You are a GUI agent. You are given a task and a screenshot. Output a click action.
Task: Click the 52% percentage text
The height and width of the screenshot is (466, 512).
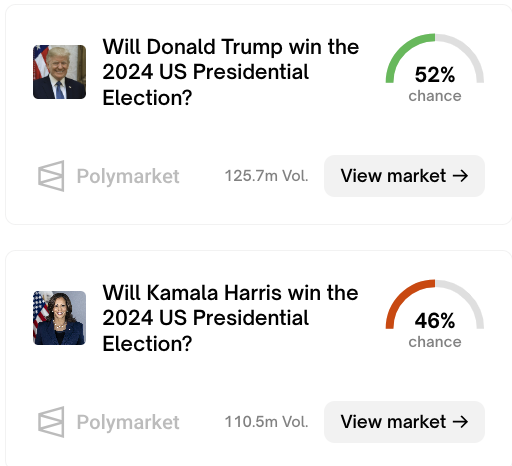tap(435, 74)
